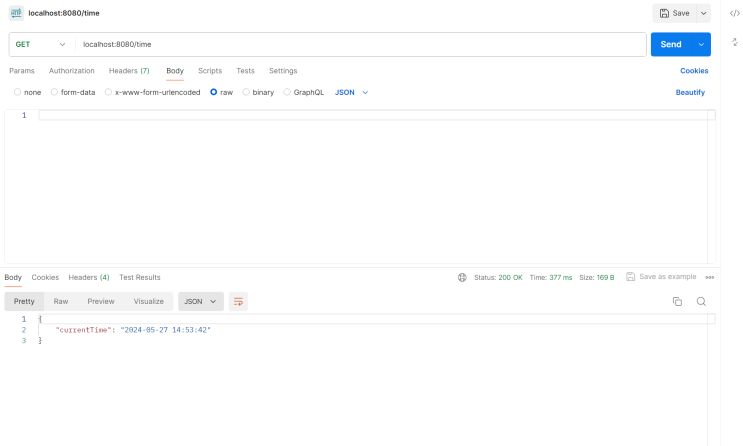This screenshot has height=446, width=743.
Task: Search the response with the magnifier icon
Action: 701,301
